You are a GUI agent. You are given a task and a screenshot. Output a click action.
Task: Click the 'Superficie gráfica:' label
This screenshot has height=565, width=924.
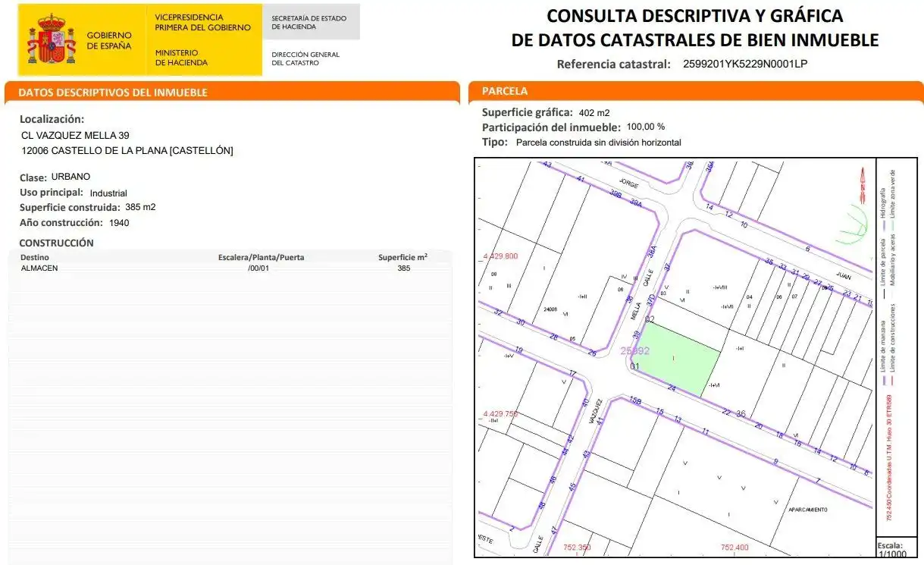pos(528,112)
